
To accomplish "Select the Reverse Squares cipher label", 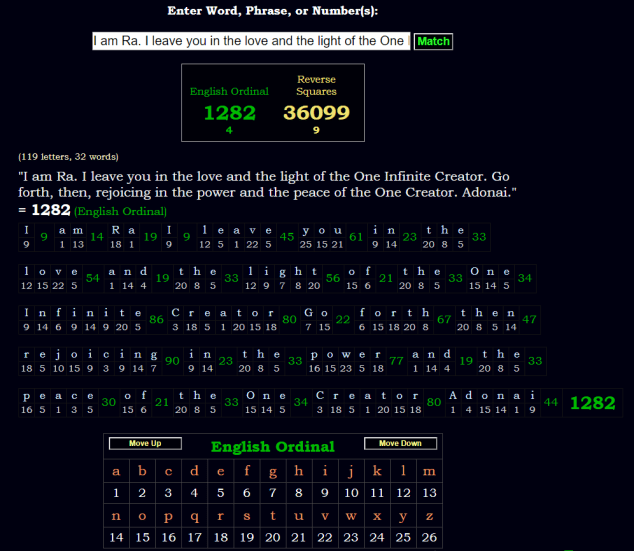I will [316, 85].
